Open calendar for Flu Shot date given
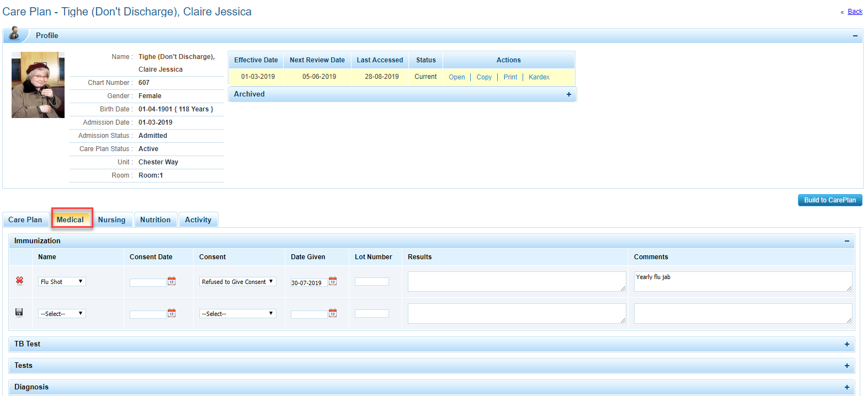 pos(333,281)
